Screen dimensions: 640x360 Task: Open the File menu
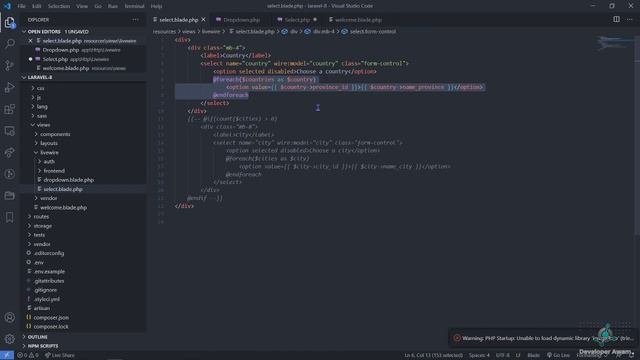tap(21, 6)
